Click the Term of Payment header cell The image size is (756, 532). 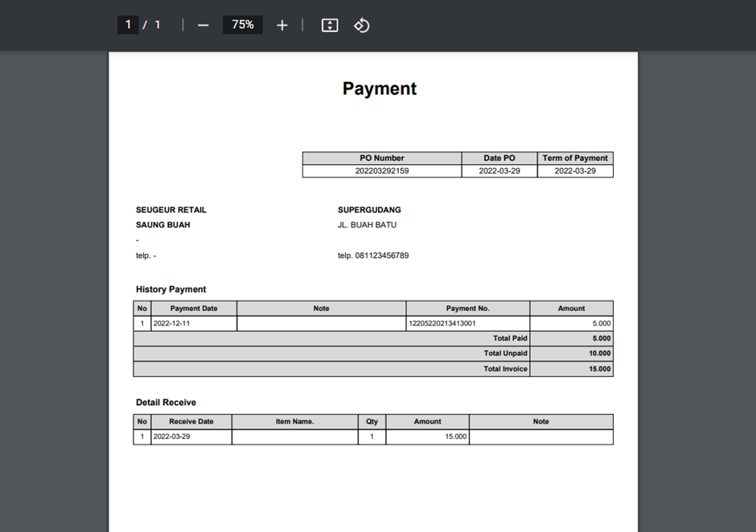pyautogui.click(x=575, y=158)
